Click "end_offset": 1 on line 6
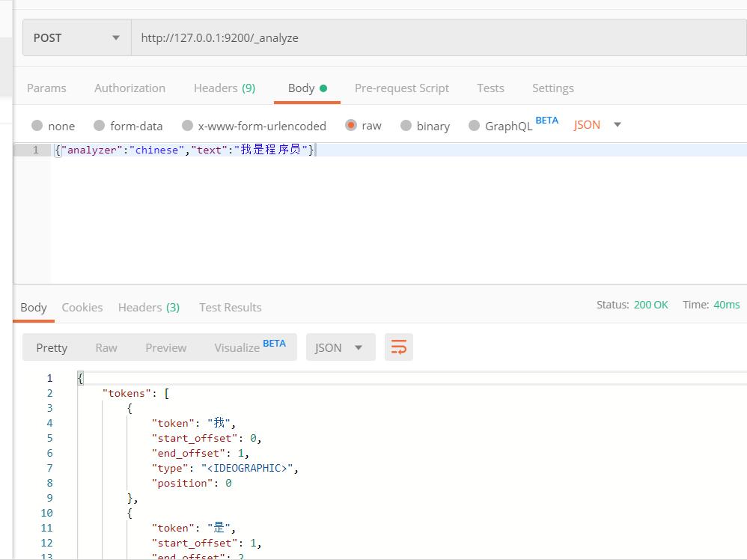 [200, 453]
